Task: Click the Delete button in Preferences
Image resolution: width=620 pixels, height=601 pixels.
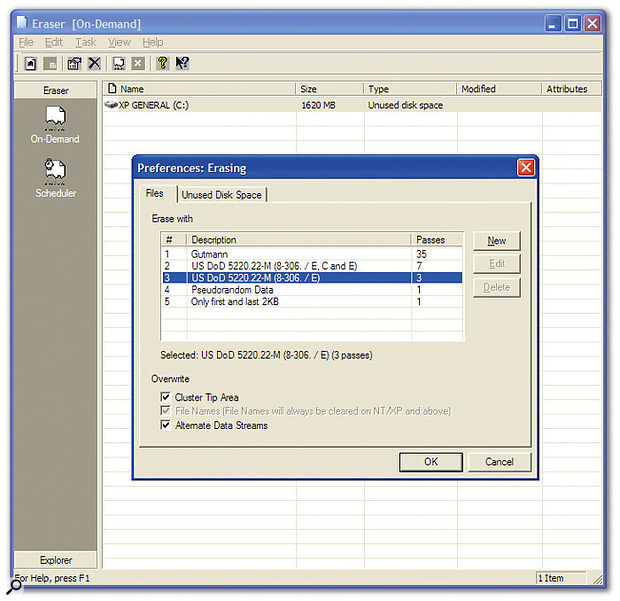Action: pos(497,287)
